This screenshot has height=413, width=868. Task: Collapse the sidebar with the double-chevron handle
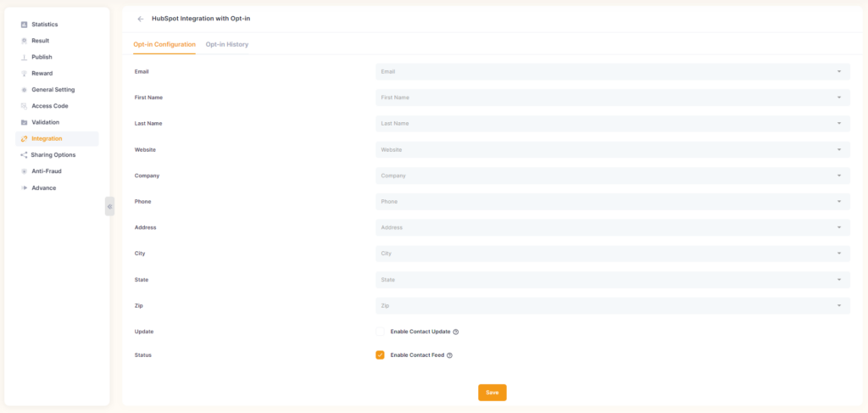[x=109, y=207]
